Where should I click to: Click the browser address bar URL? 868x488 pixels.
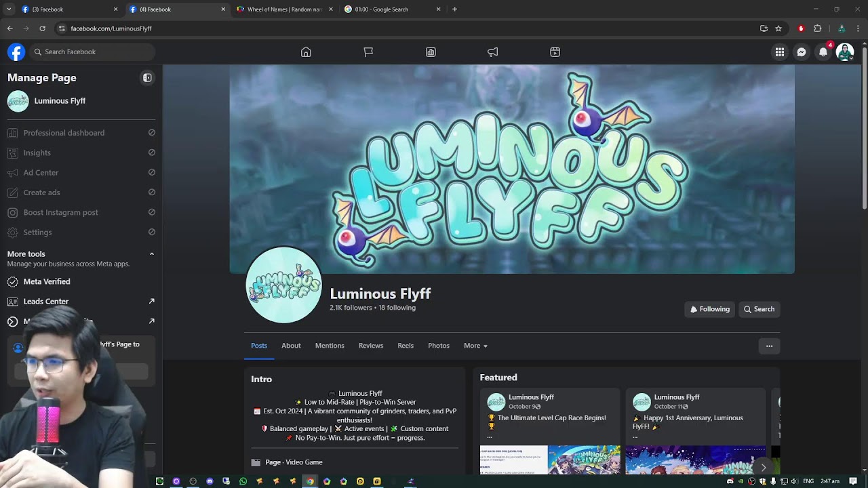111,28
